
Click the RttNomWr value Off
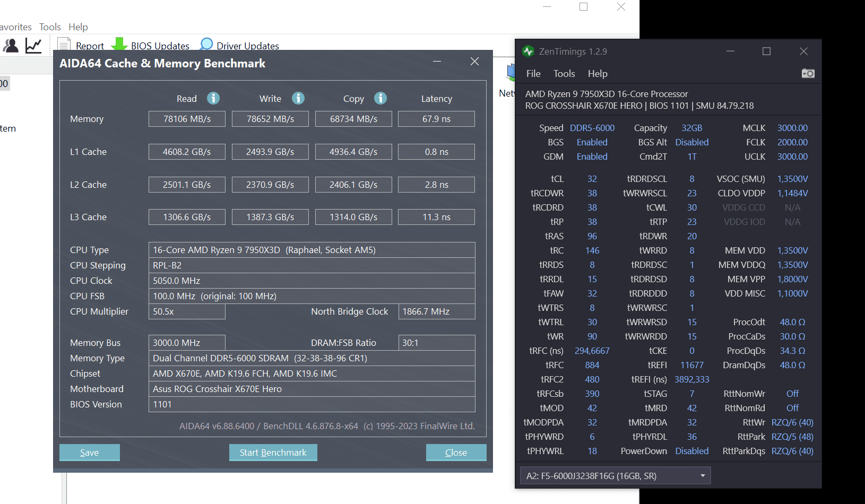[x=792, y=394]
